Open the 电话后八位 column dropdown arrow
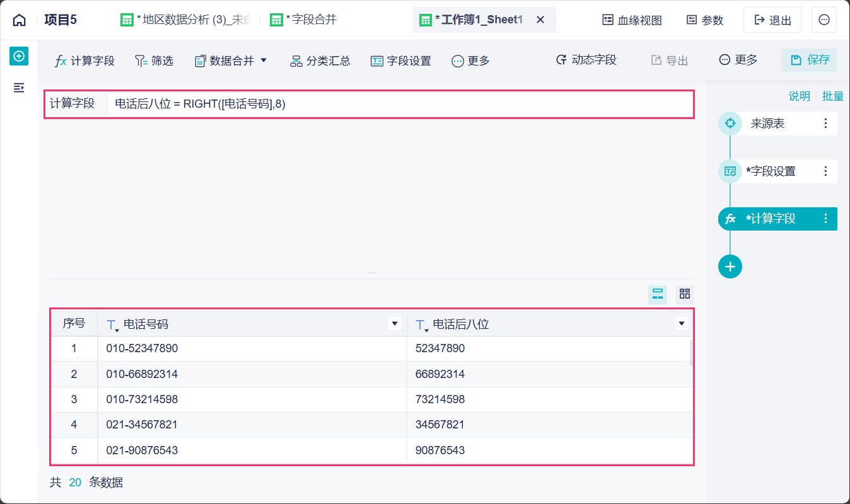 pyautogui.click(x=681, y=324)
